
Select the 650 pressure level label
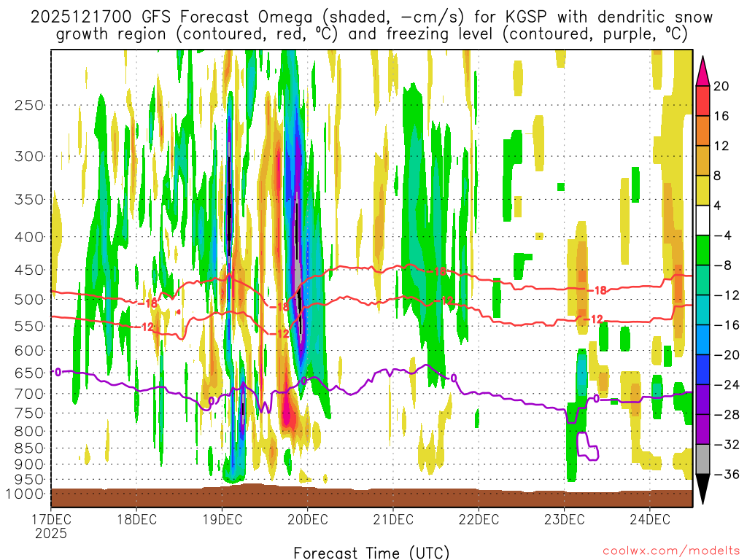click(x=29, y=373)
